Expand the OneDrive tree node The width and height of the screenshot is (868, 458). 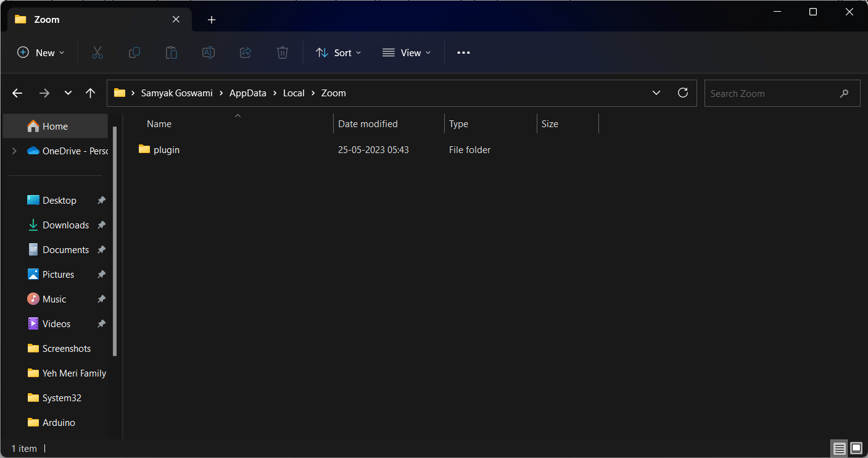click(14, 151)
